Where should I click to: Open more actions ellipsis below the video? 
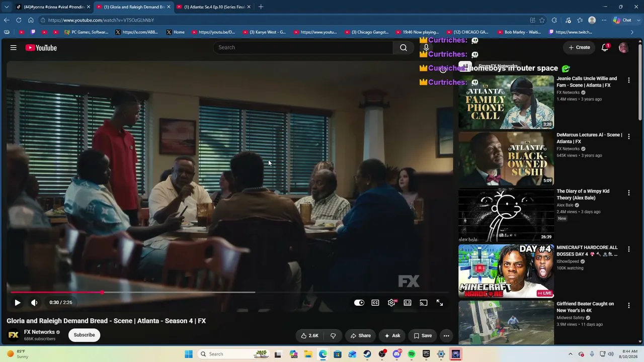coord(446,336)
